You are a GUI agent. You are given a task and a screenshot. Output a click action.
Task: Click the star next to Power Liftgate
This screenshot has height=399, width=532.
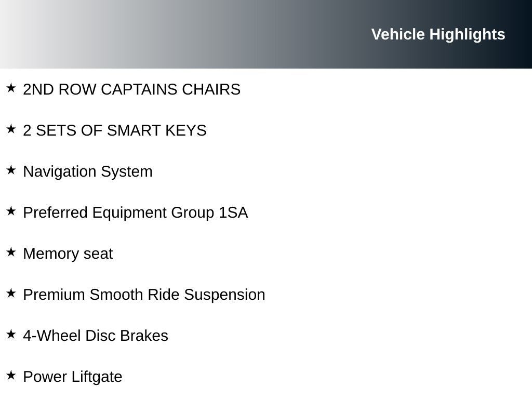point(11,375)
